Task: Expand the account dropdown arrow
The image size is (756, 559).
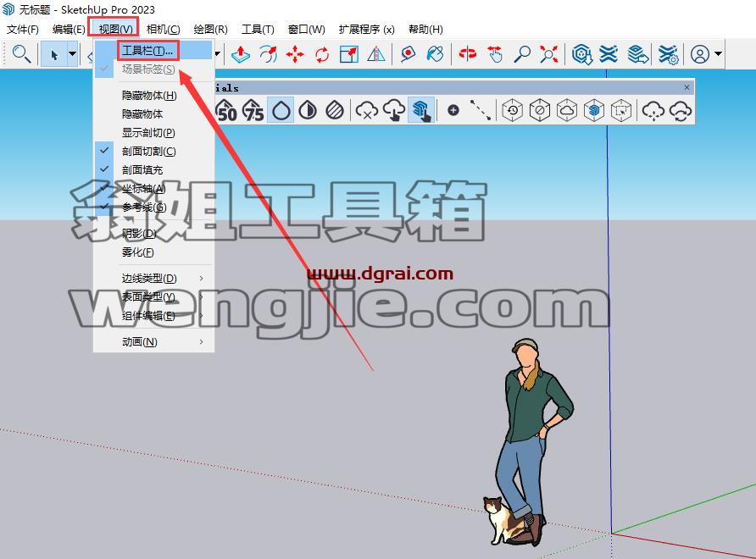Action: (718, 54)
